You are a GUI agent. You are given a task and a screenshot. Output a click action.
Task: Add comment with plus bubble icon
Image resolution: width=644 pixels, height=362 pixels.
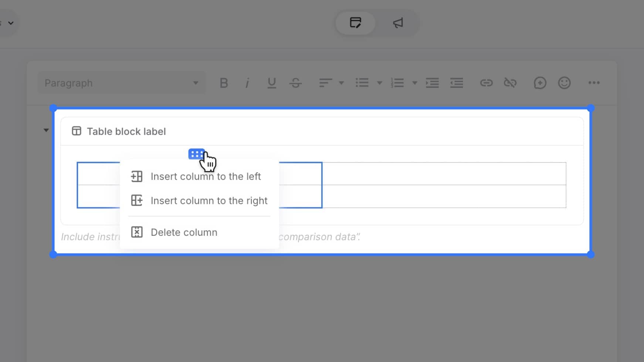[x=540, y=83]
